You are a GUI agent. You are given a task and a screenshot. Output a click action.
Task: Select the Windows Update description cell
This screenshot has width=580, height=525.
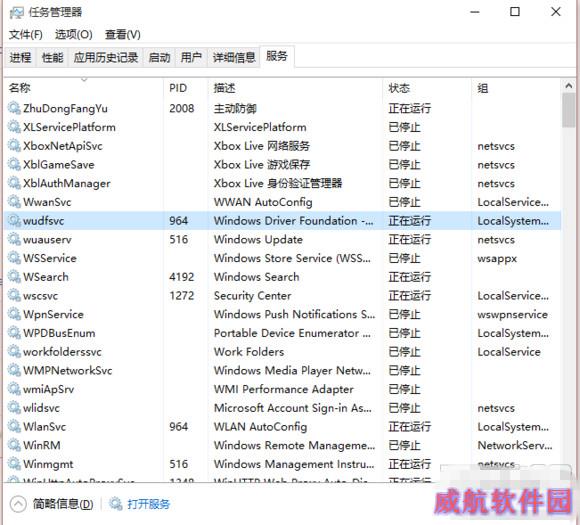[x=258, y=239]
